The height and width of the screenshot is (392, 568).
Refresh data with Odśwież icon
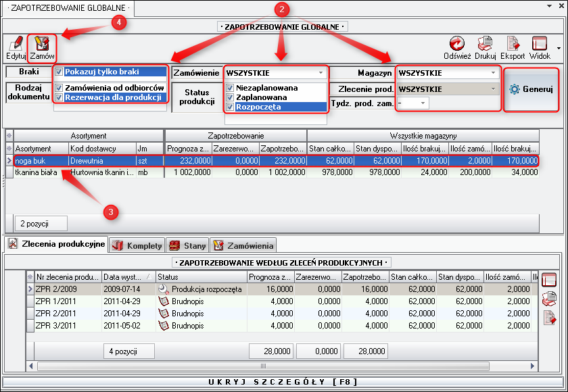tap(457, 45)
